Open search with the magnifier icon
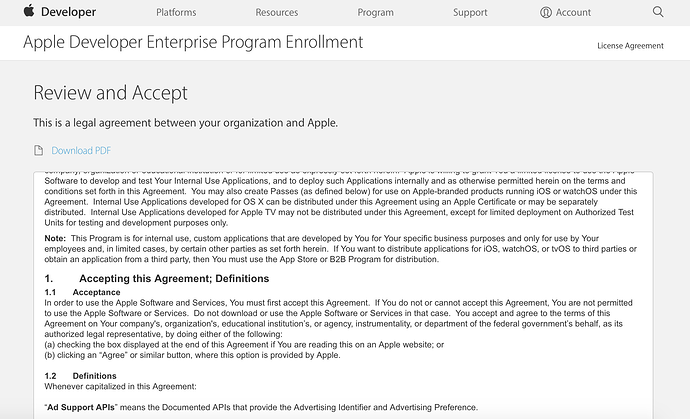The width and height of the screenshot is (690, 419). [658, 11]
